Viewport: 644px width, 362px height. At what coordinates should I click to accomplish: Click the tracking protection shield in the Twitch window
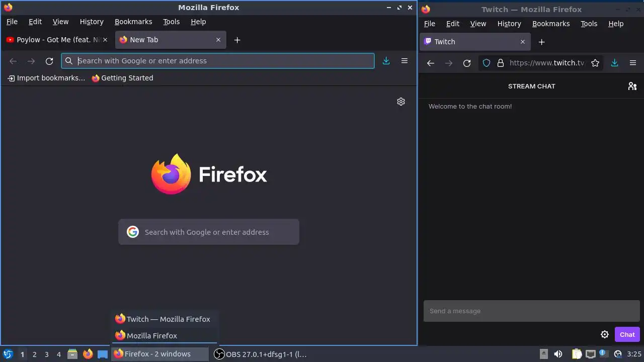click(x=487, y=63)
